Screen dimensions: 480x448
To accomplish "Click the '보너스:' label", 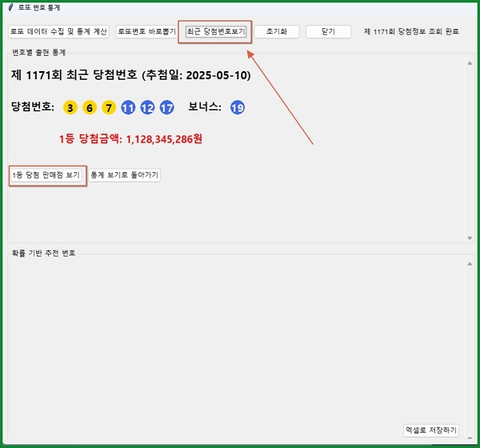I will tap(205, 106).
